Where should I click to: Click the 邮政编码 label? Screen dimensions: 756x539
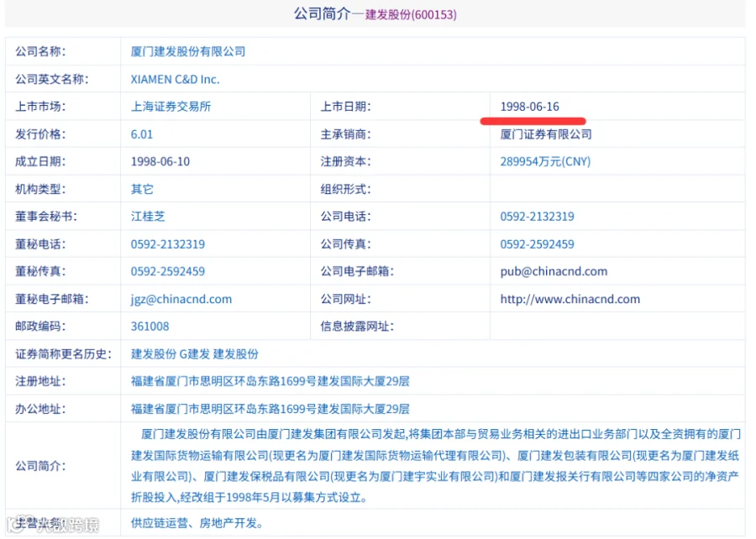[40, 327]
